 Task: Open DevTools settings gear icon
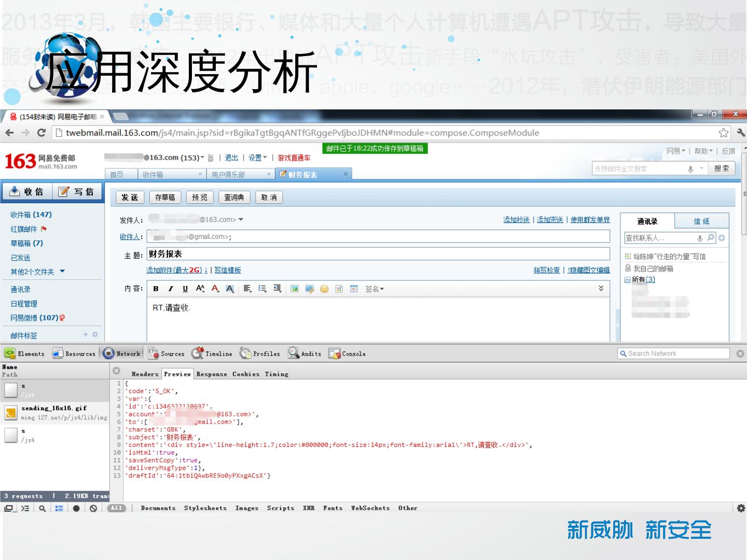coord(741,508)
